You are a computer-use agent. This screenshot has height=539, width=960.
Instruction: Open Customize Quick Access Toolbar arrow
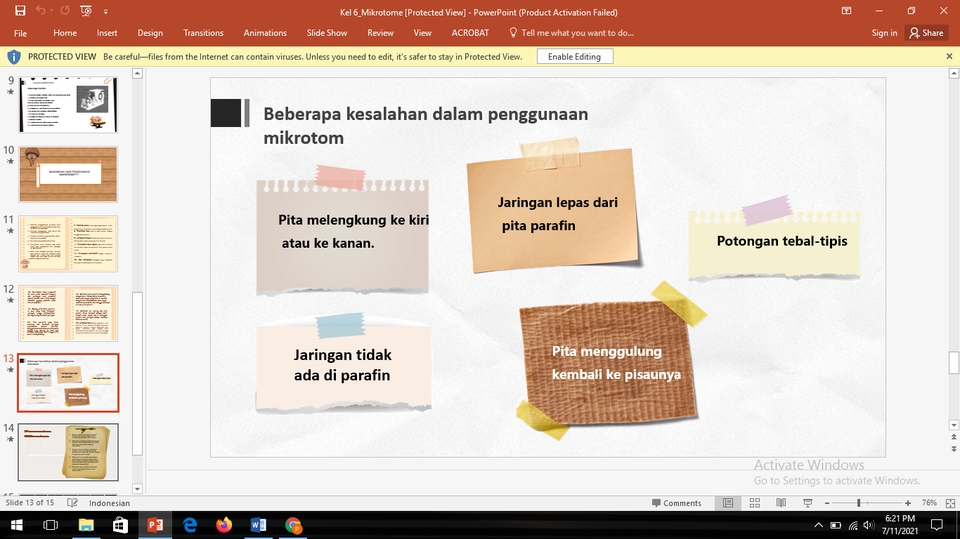coord(105,11)
